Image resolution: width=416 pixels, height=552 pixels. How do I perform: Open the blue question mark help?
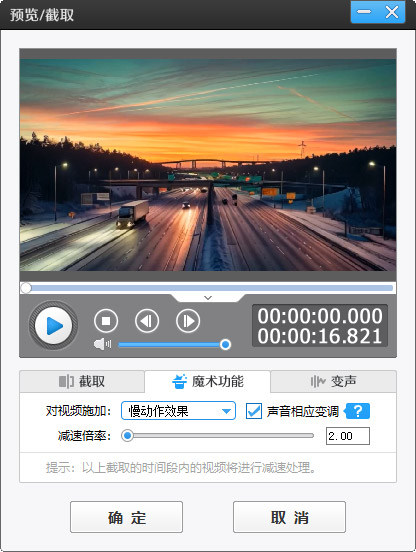click(357, 411)
